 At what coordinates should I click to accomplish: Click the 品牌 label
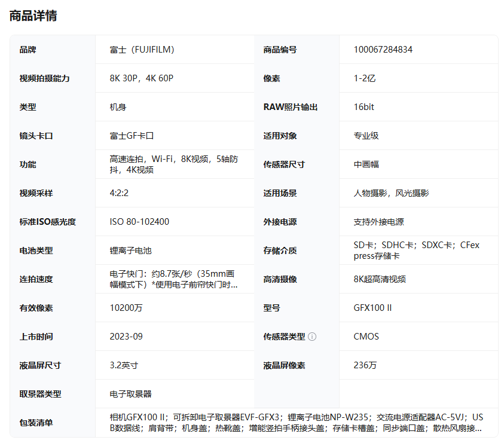[x=28, y=50]
